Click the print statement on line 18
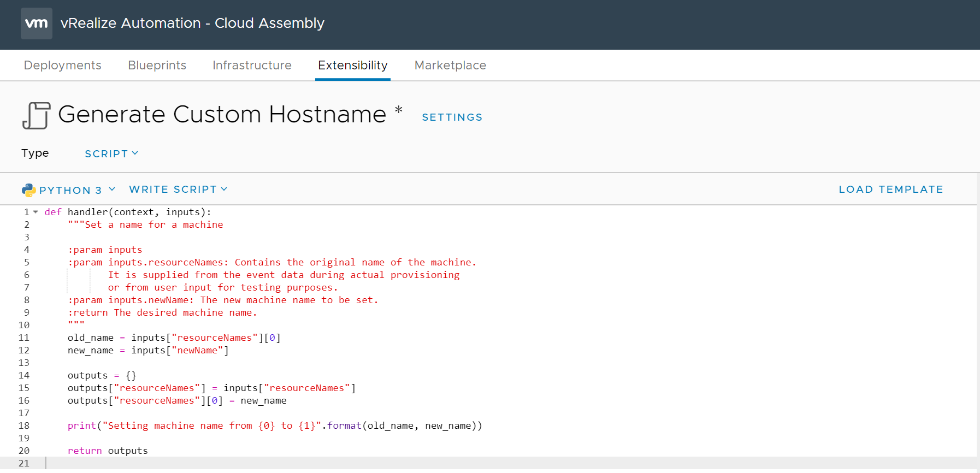Viewport: 980px width, 473px height. pos(274,425)
